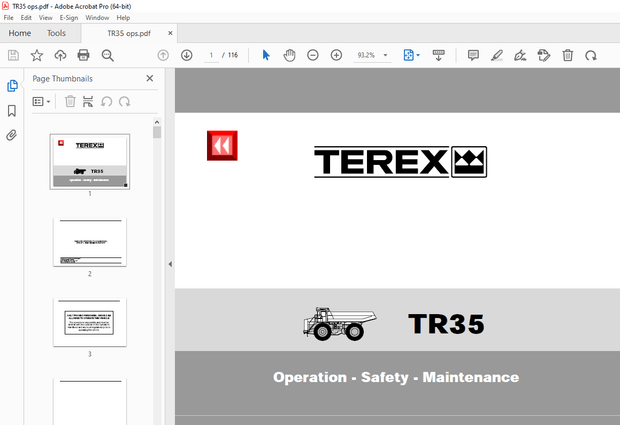Expand the zoom level dropdown arrow
Screen dimensions: 620x425
click(x=386, y=55)
